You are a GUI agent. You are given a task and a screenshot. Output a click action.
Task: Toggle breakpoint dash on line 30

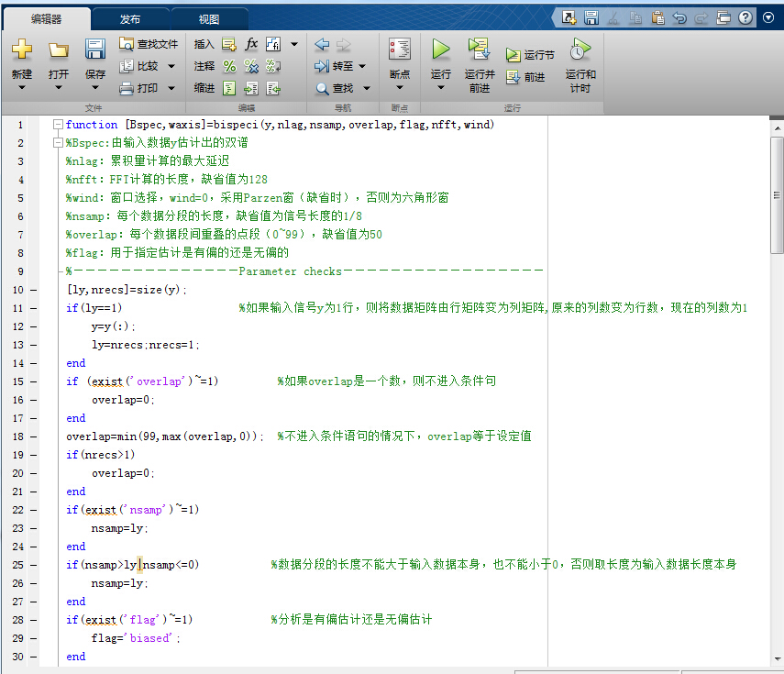point(34,657)
